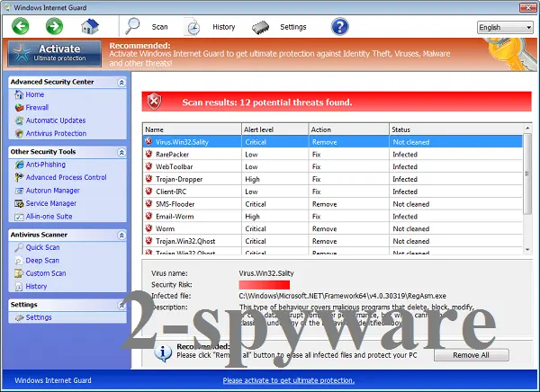540x392 pixels.
Task: Click the Service Manager icon
Action: [x=19, y=204]
